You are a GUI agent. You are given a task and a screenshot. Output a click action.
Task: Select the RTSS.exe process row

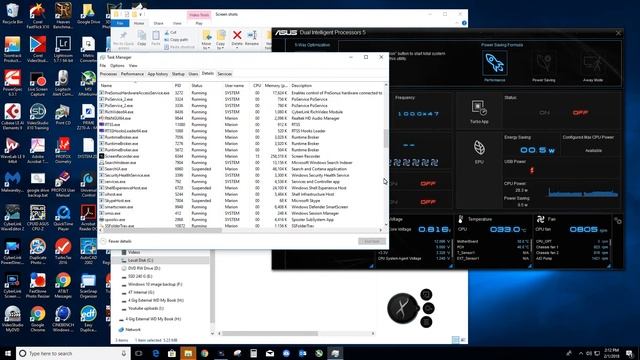click(241, 124)
